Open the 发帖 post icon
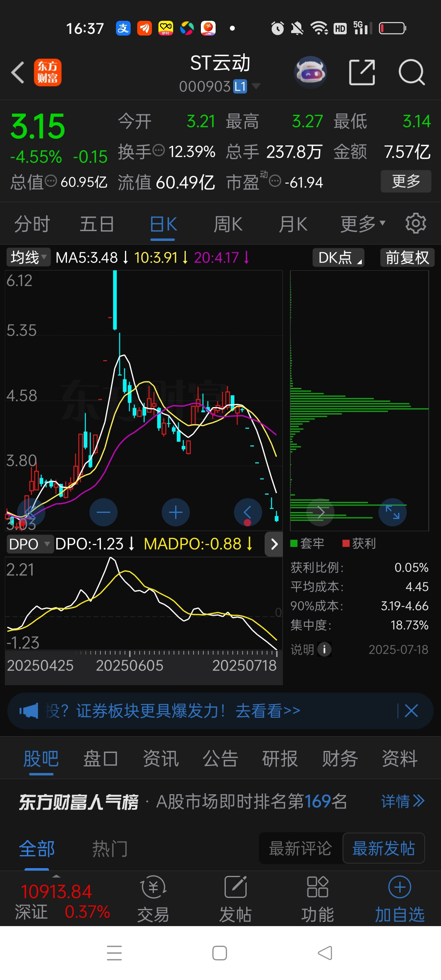Viewport: 441px width, 980px height. pyautogui.click(x=236, y=899)
